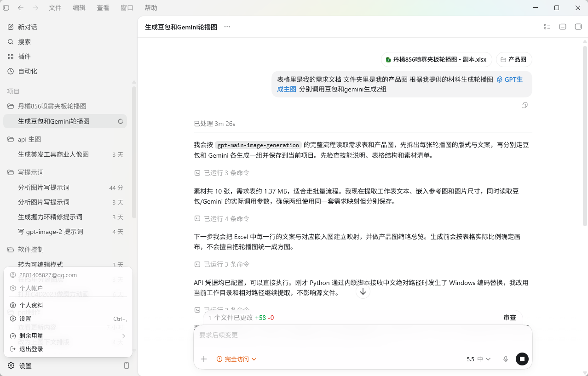Expand the 剩余用量 submenu

tap(68, 336)
